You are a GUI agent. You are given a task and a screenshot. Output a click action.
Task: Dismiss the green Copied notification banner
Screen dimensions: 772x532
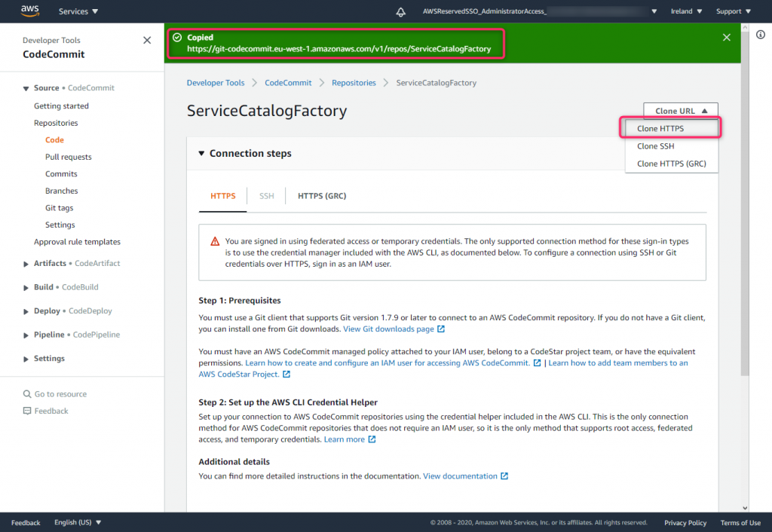726,38
